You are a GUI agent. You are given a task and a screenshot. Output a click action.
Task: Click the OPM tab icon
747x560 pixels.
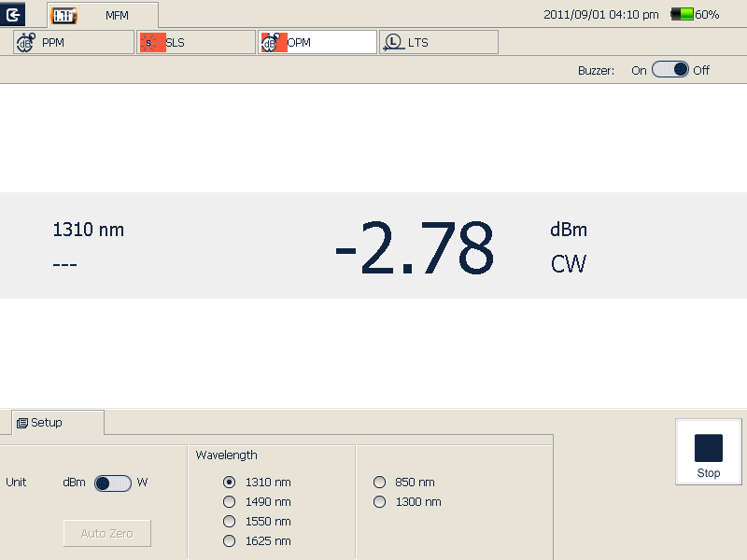click(273, 42)
